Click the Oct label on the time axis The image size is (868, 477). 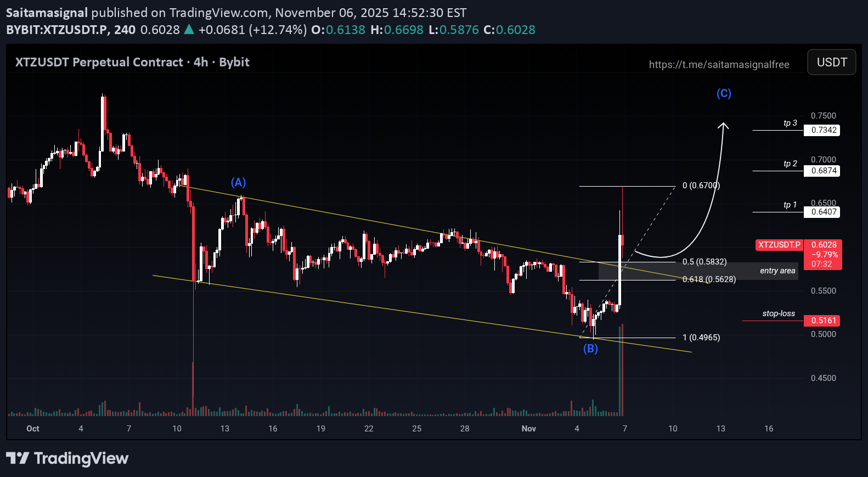33,429
